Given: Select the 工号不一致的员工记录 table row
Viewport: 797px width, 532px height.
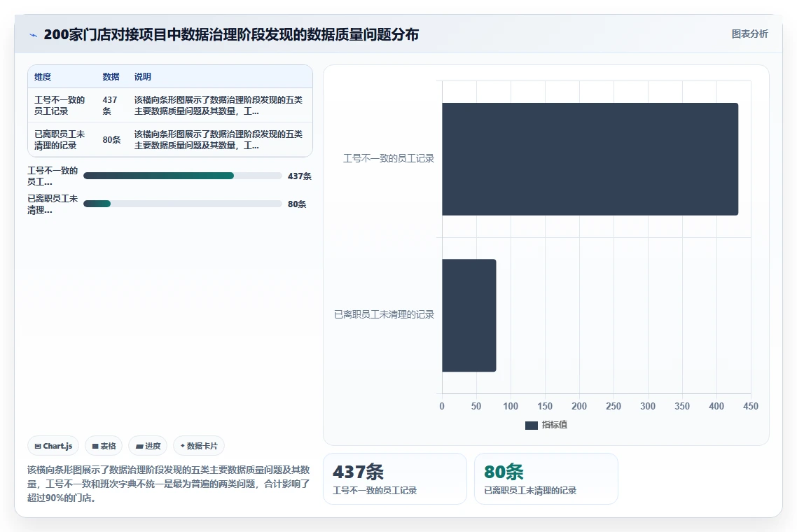Looking at the screenshot, I should tap(169, 105).
